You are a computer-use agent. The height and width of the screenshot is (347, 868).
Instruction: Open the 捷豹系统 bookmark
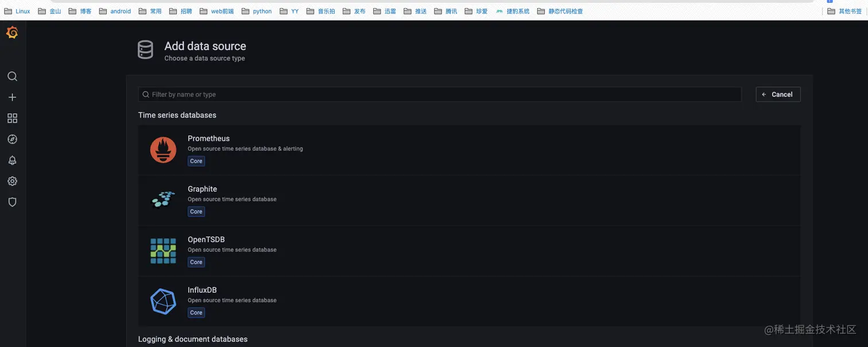(x=512, y=11)
